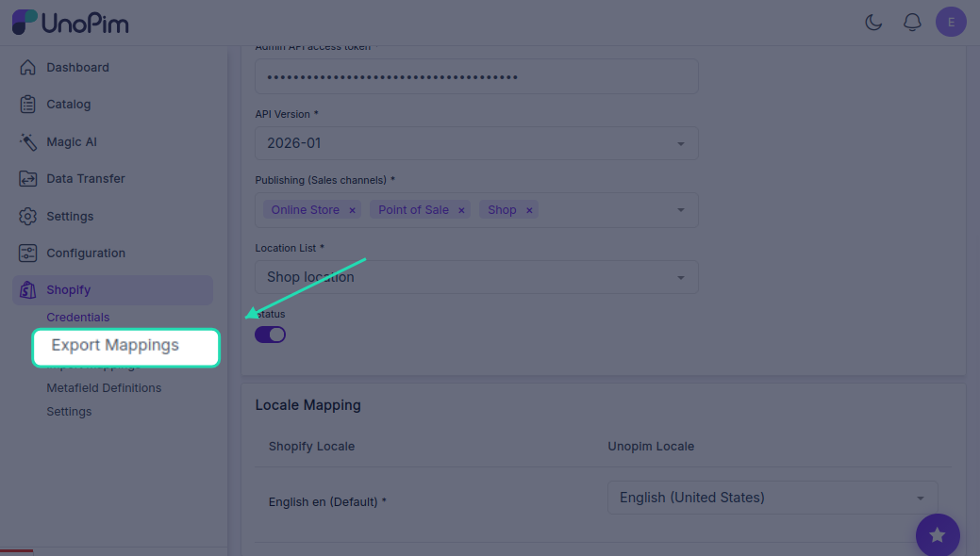Screen dimensions: 980x556
Task: Click the Admin API access token field
Action: pyautogui.click(x=476, y=77)
